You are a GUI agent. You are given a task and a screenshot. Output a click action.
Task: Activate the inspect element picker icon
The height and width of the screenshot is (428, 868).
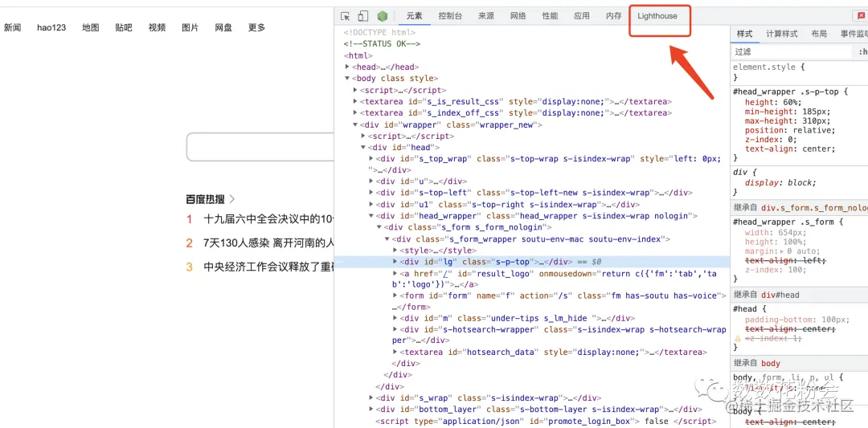(346, 16)
